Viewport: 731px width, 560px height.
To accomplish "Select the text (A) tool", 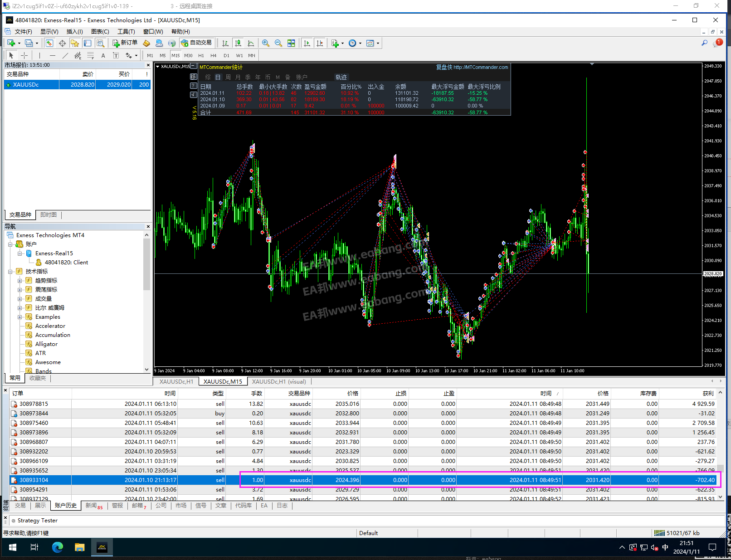I will [103, 55].
